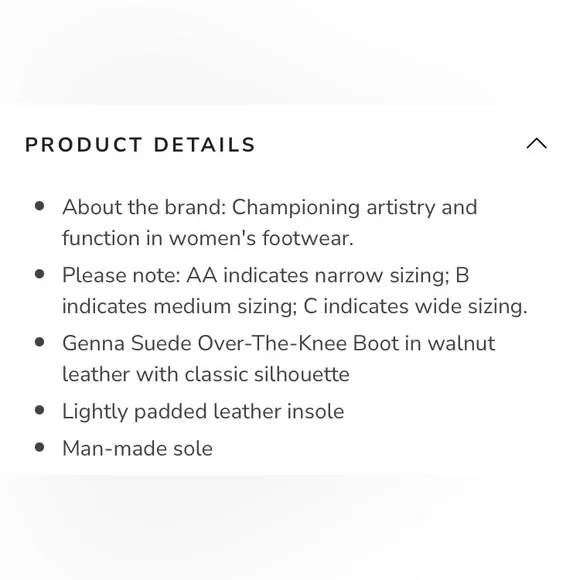Click the bullet beside About the brand
The image size is (580, 580).
[40, 206]
